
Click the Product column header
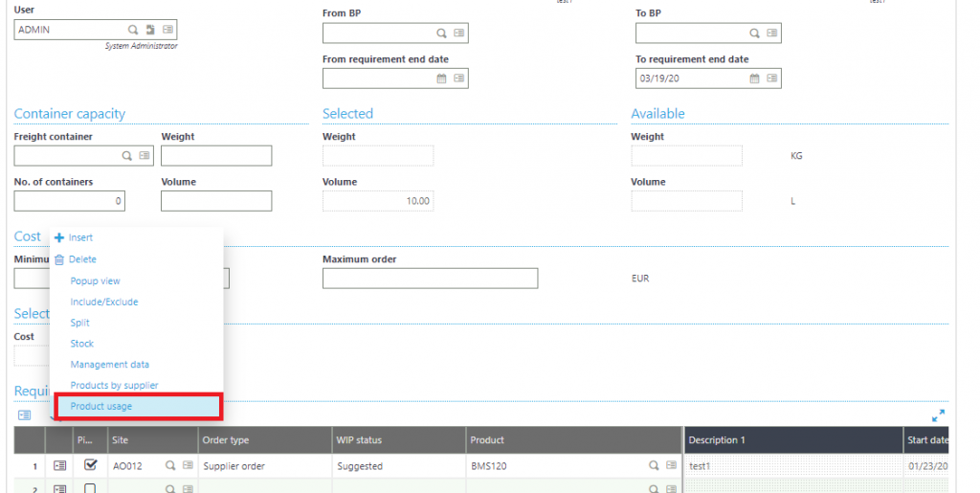tap(574, 440)
